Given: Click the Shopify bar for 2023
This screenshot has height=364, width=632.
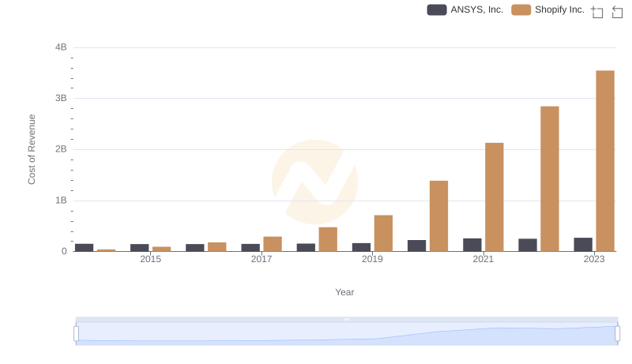Looking at the screenshot, I should coord(605,161).
